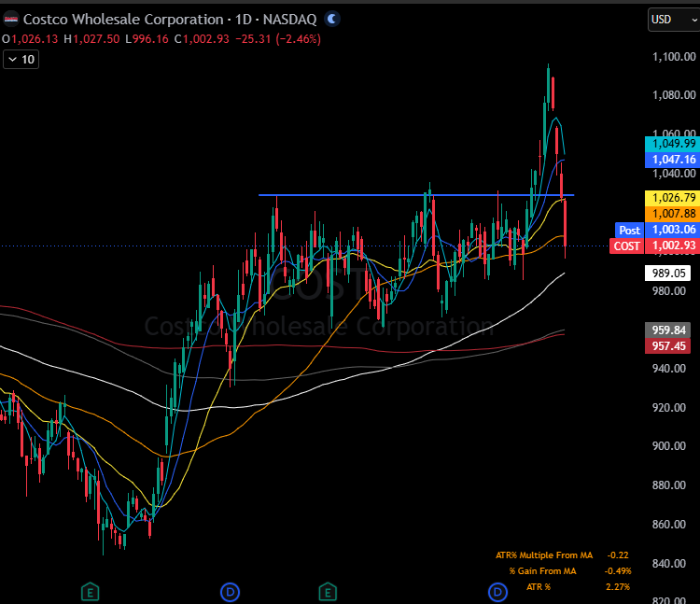Click the % Gain From MA label
Viewport: 700px width, 604px height.
coord(542,571)
